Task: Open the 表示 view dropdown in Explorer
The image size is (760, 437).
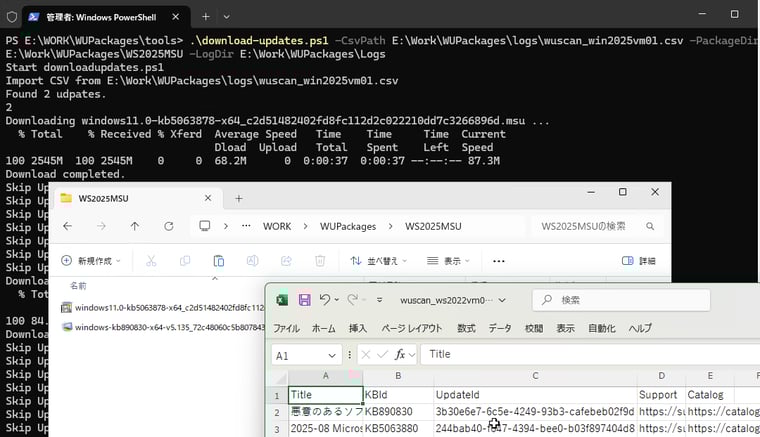Action: 448,261
